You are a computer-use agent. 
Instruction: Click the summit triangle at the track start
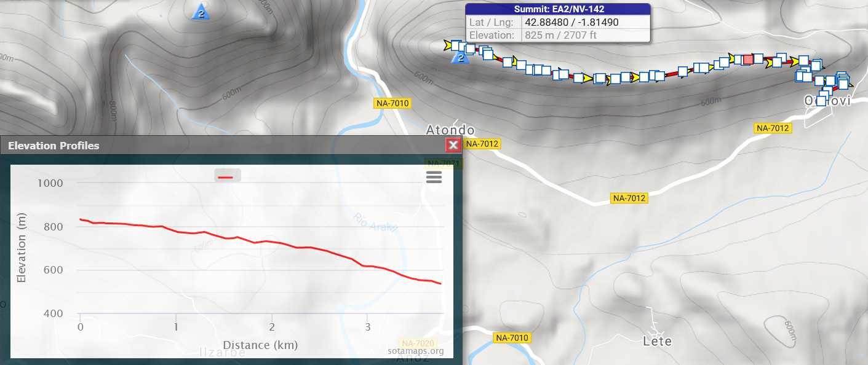point(460,58)
